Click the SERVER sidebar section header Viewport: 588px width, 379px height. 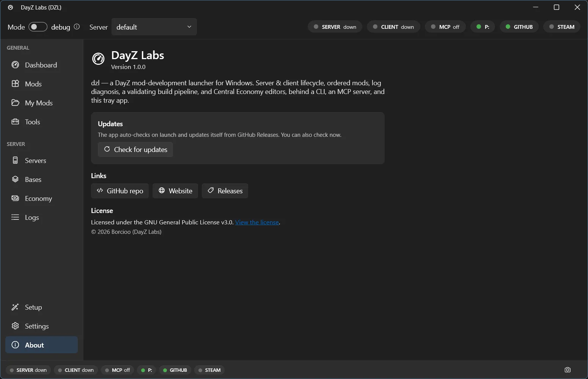16,144
